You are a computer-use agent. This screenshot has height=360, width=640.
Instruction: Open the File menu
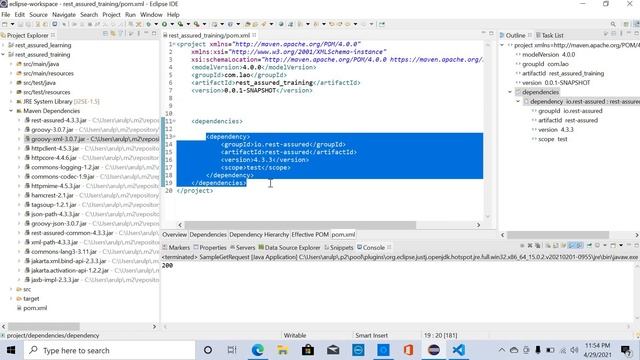tap(6, 14)
